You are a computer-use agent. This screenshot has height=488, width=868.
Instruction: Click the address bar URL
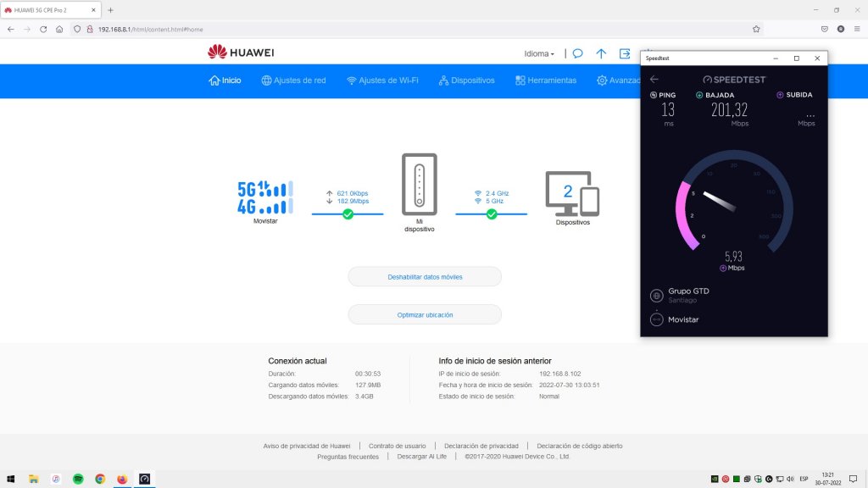151,30
